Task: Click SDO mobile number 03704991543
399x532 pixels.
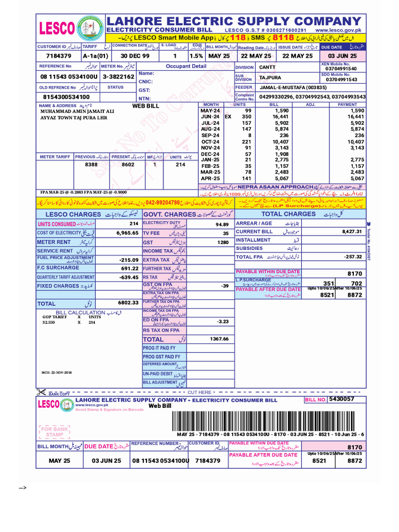Action: coord(341,79)
